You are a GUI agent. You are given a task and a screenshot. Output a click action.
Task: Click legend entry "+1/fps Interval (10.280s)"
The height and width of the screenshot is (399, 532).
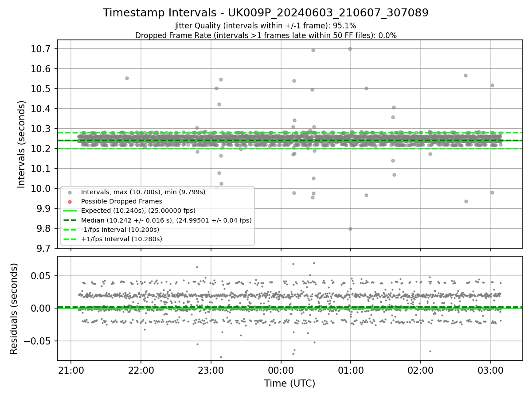pyautogui.click(x=121, y=239)
